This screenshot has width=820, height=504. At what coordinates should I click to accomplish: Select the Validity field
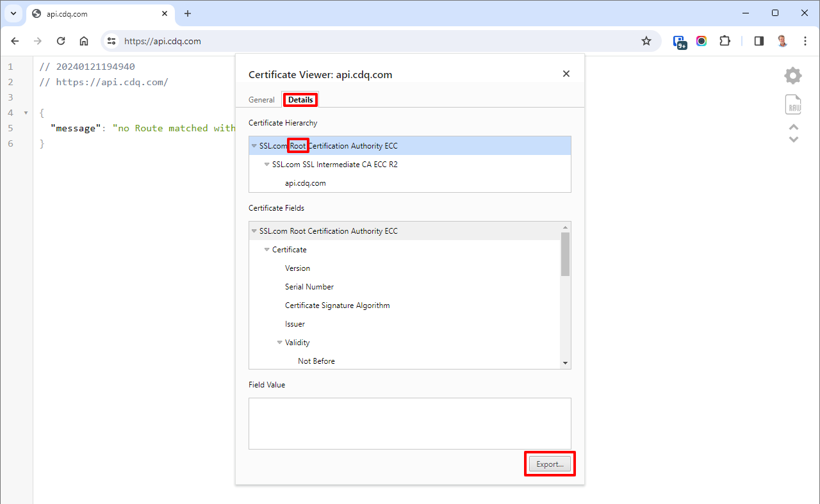405,343
